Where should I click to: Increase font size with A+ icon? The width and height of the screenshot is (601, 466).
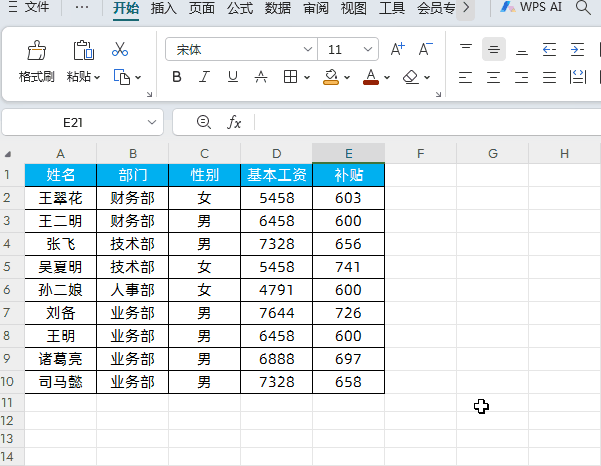coord(397,49)
